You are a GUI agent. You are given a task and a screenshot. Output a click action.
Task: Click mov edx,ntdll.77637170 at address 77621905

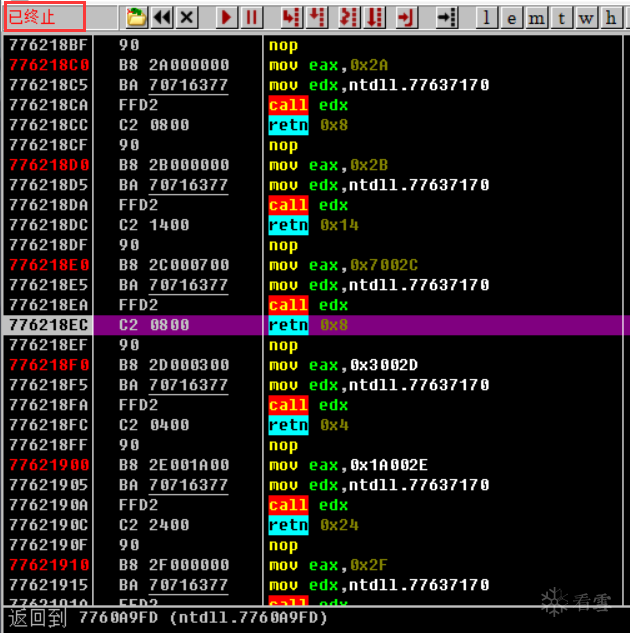(x=379, y=485)
